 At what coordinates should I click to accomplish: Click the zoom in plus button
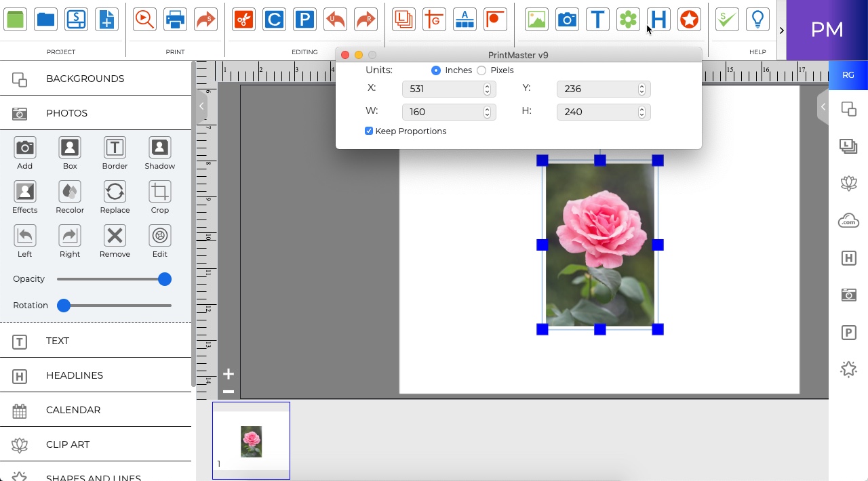[228, 373]
